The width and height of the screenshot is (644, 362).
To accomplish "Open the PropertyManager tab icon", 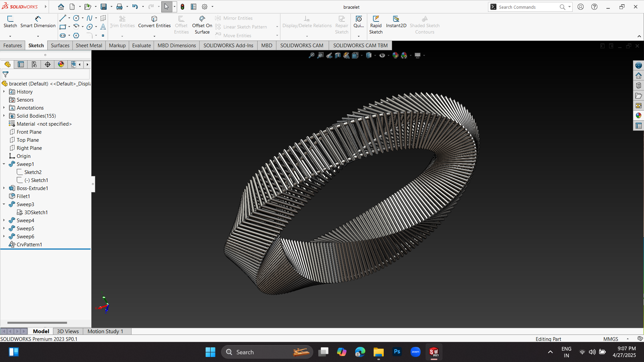I will tap(21, 64).
